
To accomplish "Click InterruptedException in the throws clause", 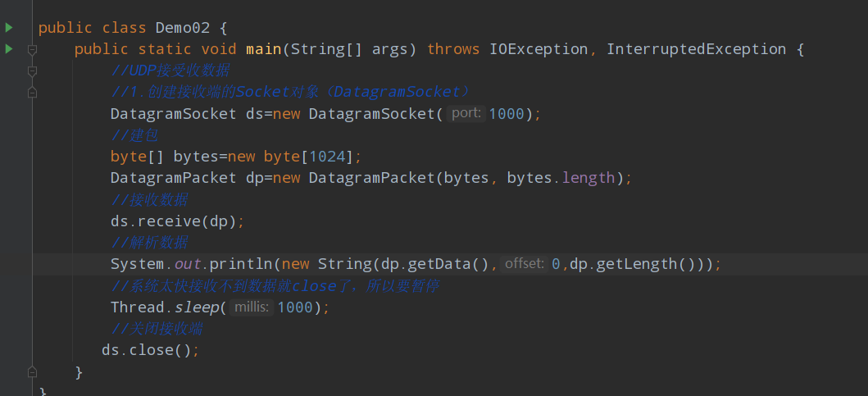I will pyautogui.click(x=696, y=49).
